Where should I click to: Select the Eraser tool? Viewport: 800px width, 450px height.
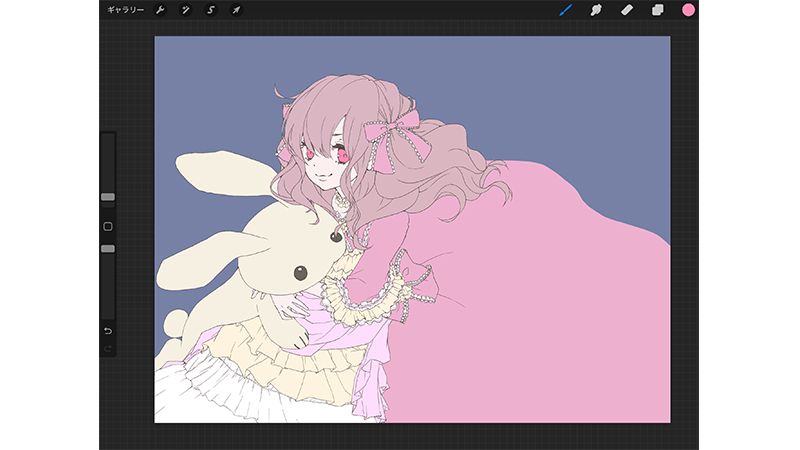(627, 10)
